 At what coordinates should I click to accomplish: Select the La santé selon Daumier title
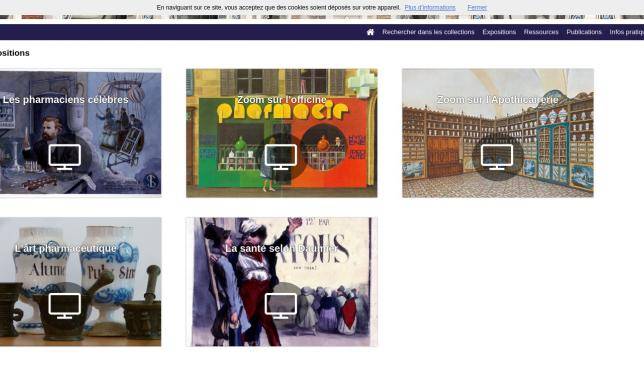tap(281, 249)
